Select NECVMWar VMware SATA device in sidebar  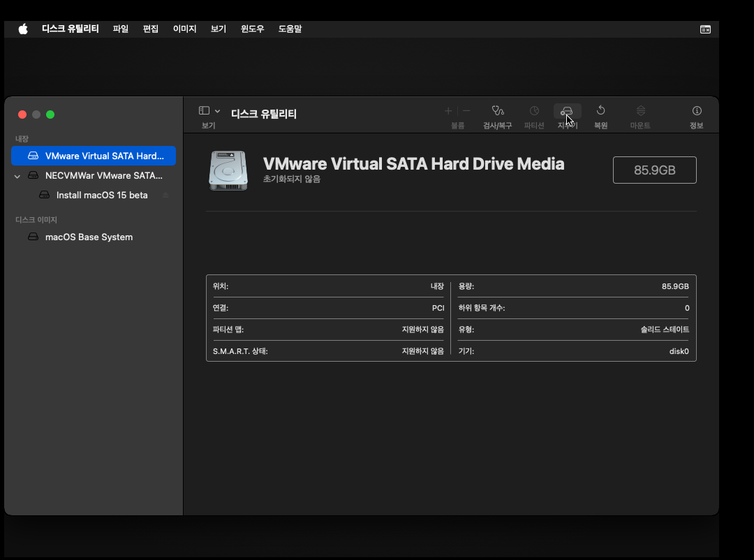[94, 175]
